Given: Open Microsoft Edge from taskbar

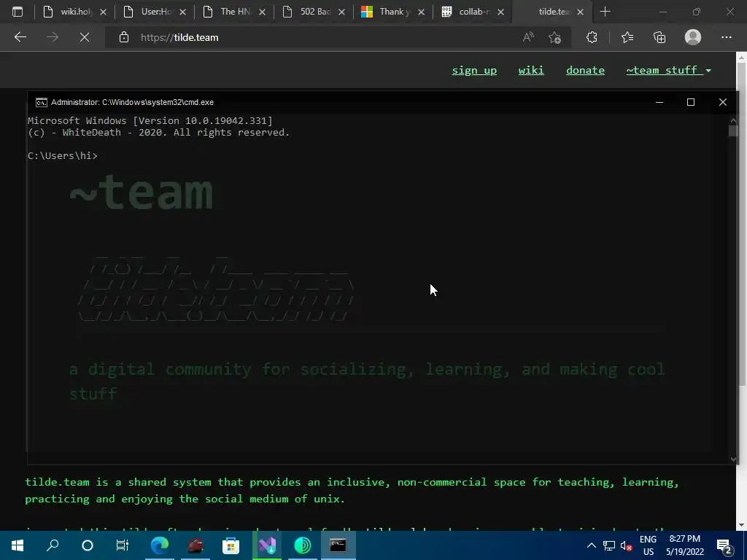Looking at the screenshot, I should tap(160, 545).
